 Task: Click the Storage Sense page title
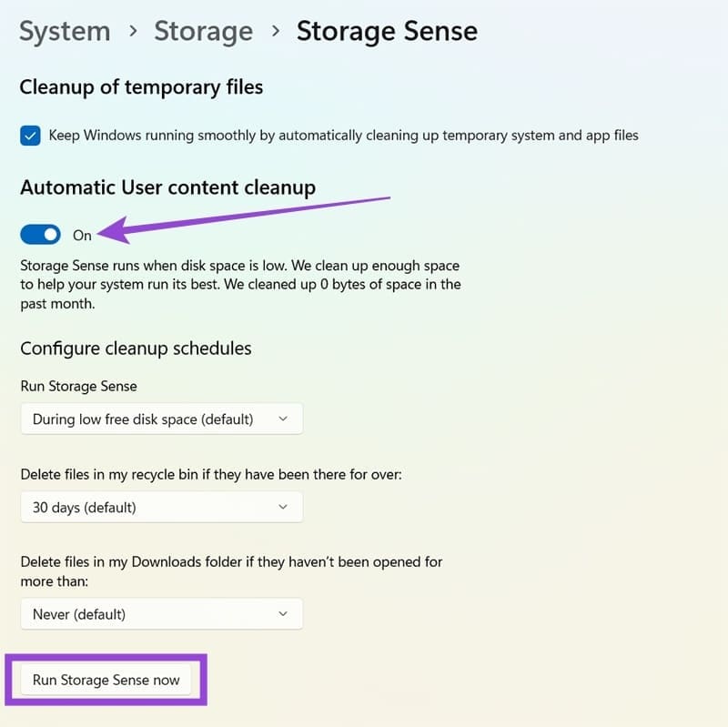point(387,32)
